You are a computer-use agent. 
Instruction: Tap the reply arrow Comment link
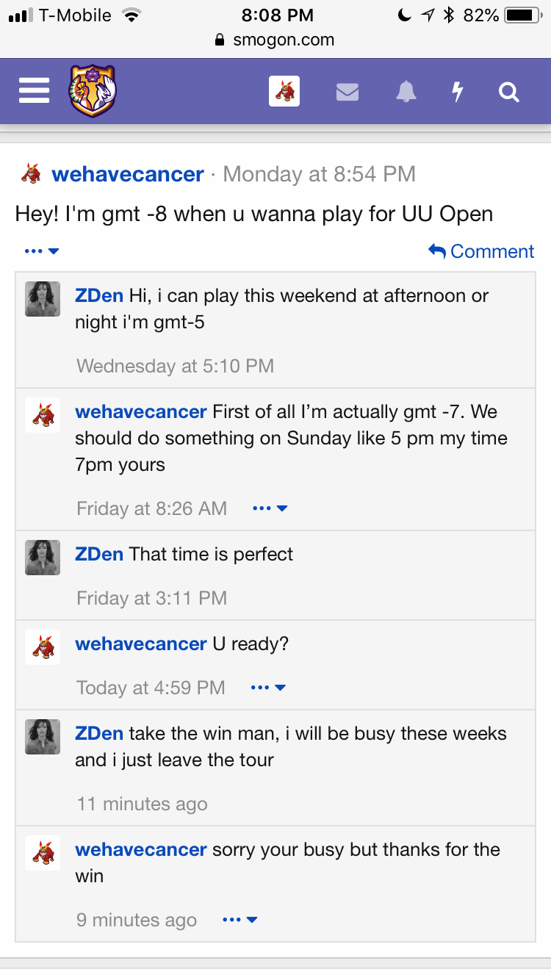pos(481,251)
